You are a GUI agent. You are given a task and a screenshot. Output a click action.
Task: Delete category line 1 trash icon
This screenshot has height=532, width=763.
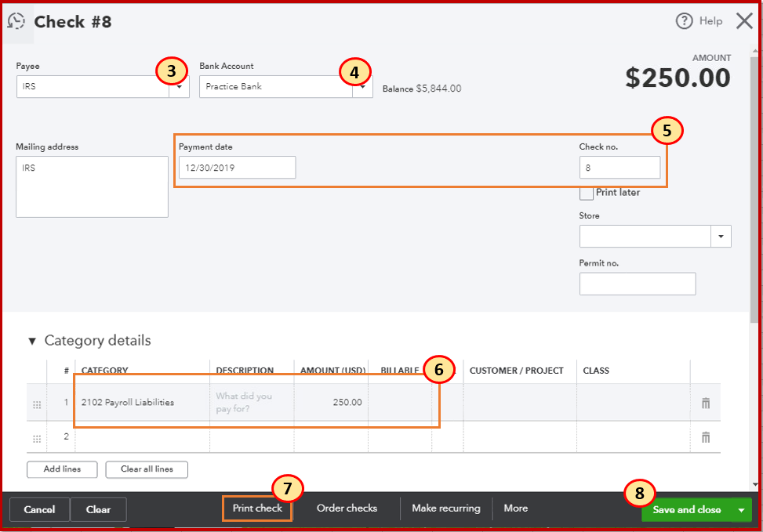(x=706, y=403)
